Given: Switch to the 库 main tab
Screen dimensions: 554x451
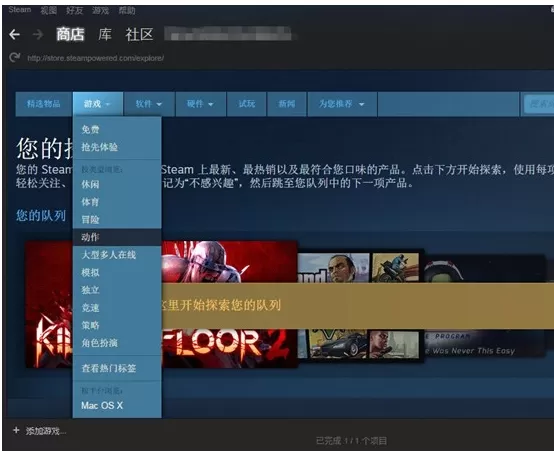Looking at the screenshot, I should (105, 34).
